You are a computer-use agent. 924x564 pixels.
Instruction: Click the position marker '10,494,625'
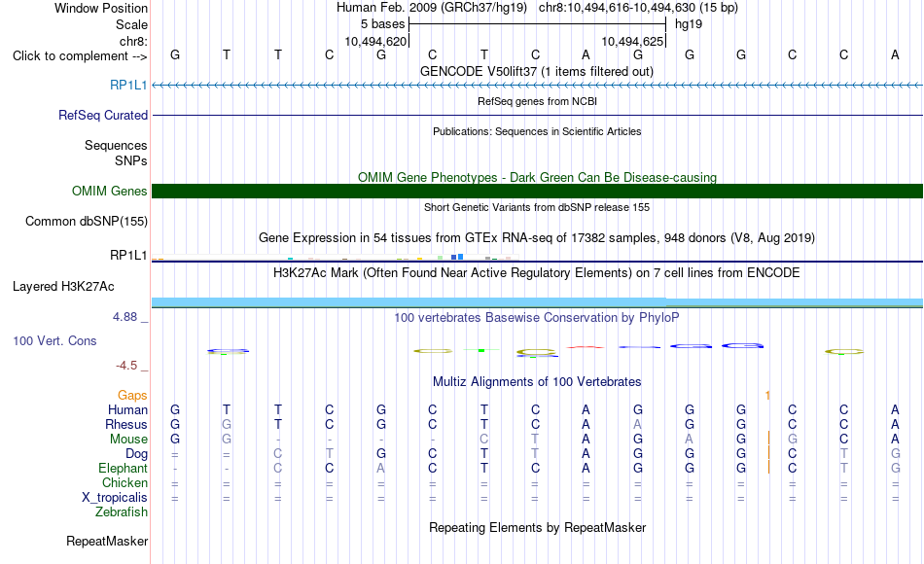pyautogui.click(x=632, y=41)
